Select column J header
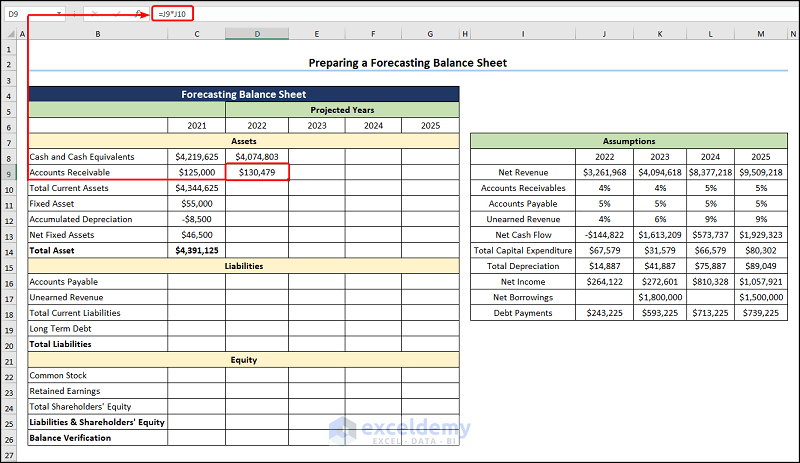Screen dimensions: 800x463 coord(604,34)
